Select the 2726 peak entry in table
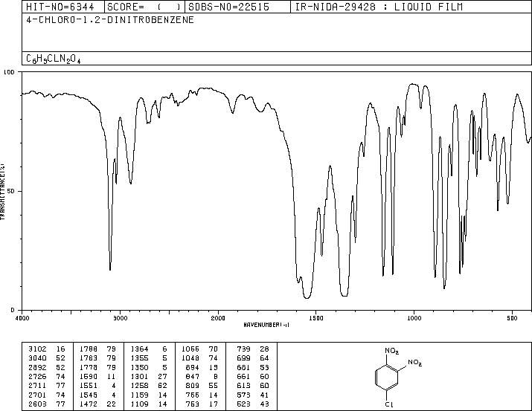The image size is (532, 411). tap(47, 376)
